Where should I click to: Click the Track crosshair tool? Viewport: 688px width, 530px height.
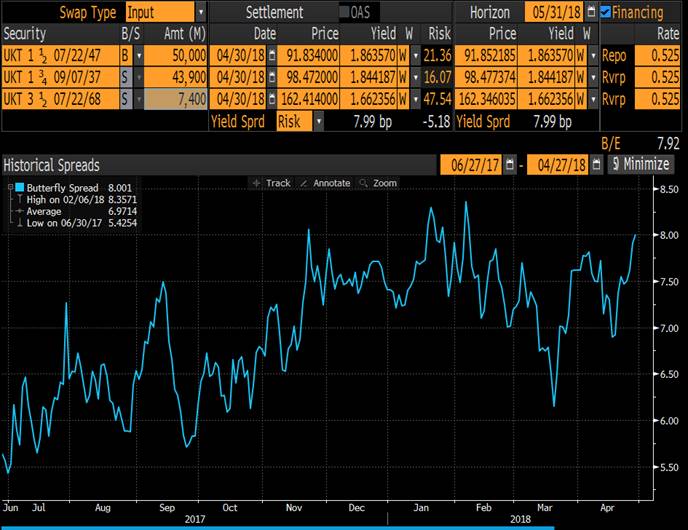[272, 183]
